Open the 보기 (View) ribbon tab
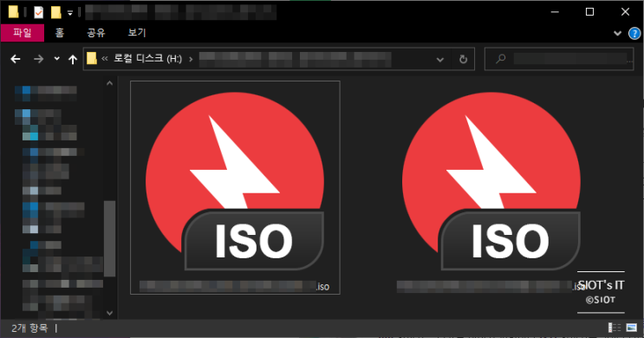This screenshot has height=338, width=644. point(137,33)
